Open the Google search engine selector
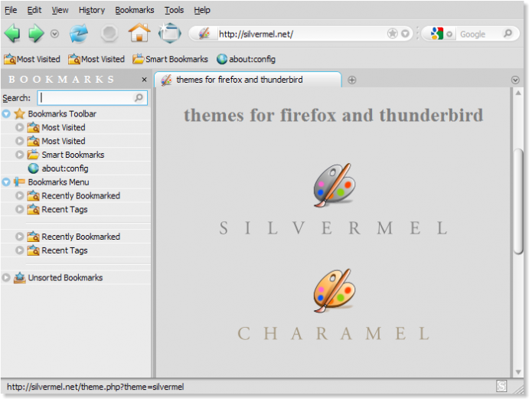The image size is (532, 402). point(442,34)
